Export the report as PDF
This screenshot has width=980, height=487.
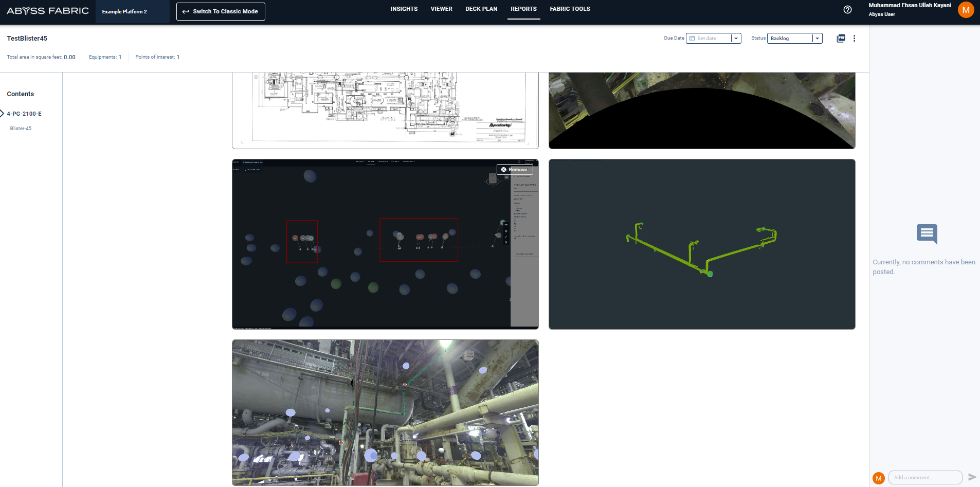841,38
